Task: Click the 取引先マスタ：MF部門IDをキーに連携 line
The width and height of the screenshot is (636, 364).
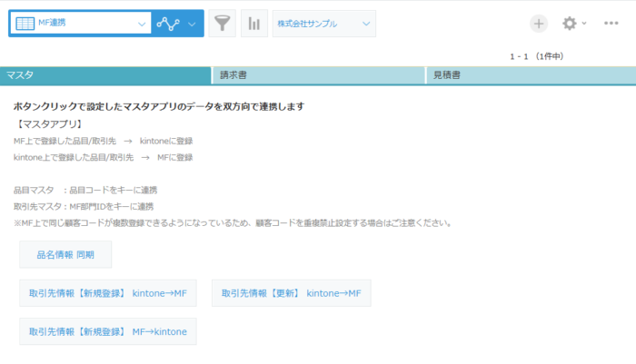Action: (84, 207)
